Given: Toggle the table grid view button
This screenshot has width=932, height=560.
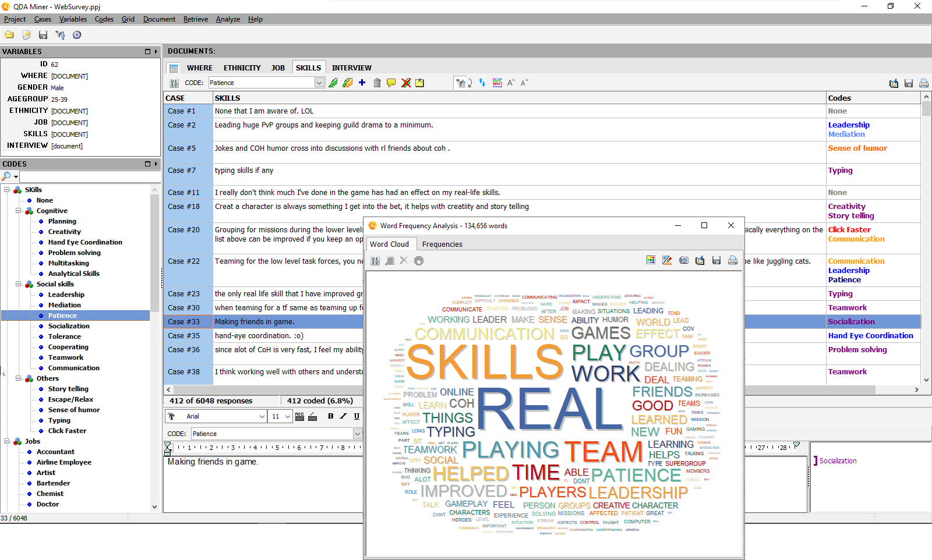Looking at the screenshot, I should click(174, 68).
